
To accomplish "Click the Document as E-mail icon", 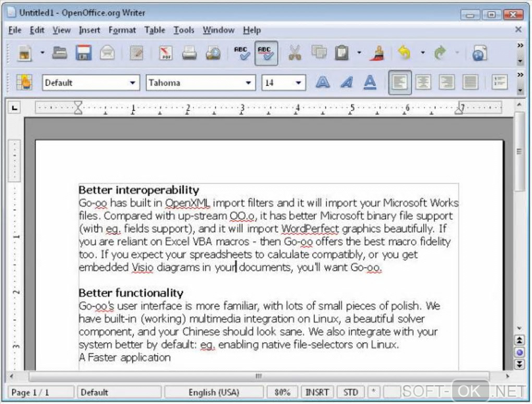I will coord(107,53).
